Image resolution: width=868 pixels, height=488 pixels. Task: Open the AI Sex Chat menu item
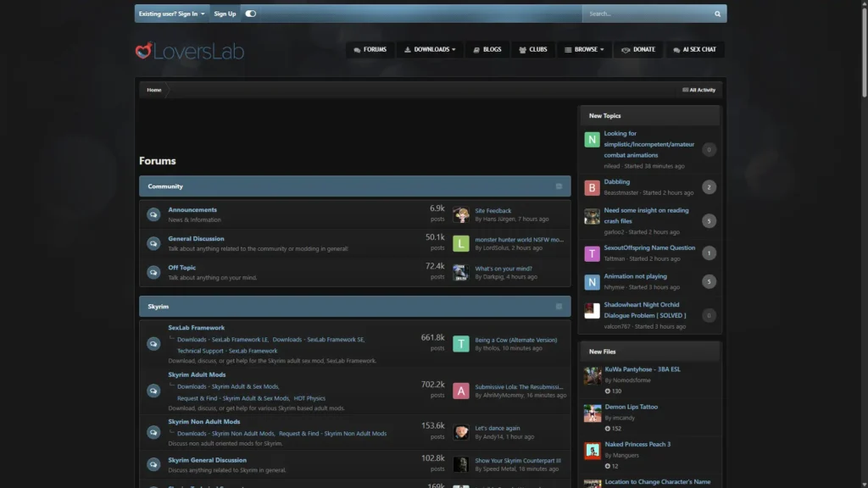click(695, 50)
